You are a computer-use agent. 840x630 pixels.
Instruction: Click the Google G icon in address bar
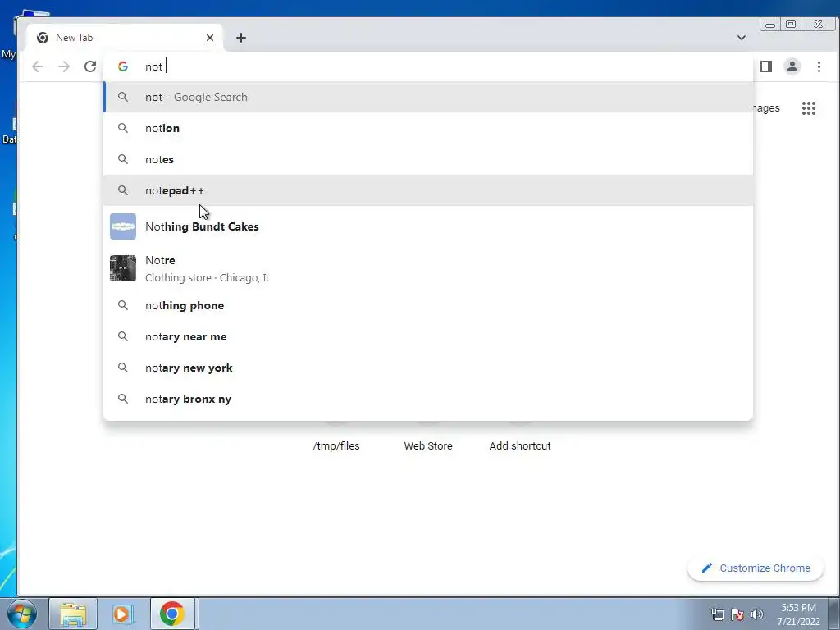(123, 66)
